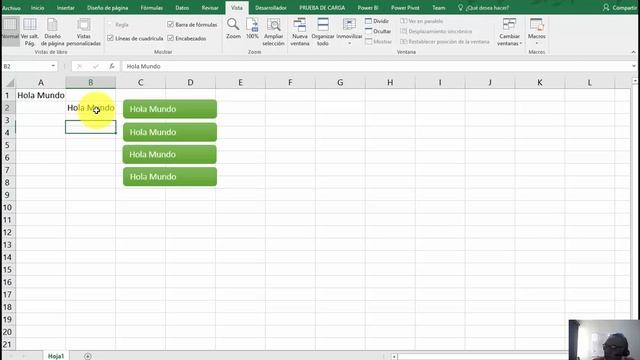Toggle Encabezados checkbox
The image size is (640, 360).
[171, 38]
